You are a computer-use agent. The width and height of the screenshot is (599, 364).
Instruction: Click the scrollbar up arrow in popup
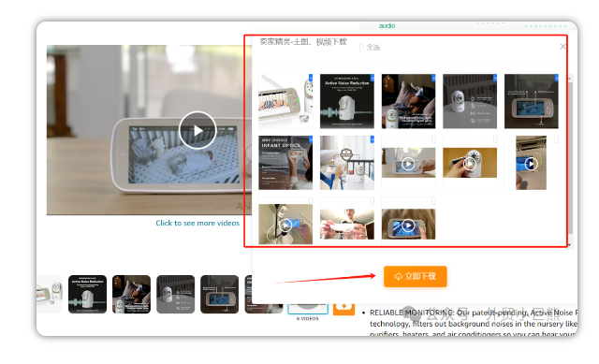click(x=570, y=79)
